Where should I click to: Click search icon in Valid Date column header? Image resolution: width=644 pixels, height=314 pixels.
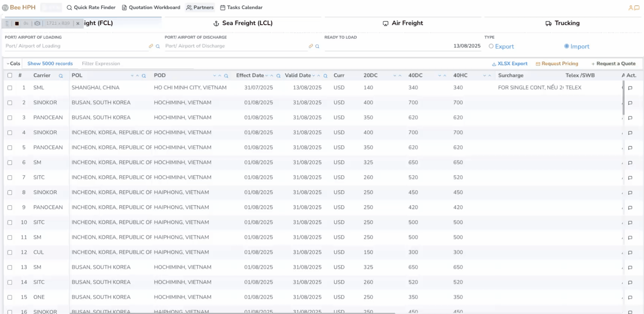[326, 76]
